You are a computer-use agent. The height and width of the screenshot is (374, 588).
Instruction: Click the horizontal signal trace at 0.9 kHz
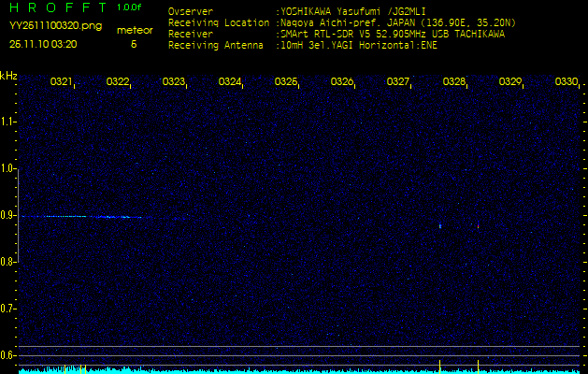click(86, 217)
